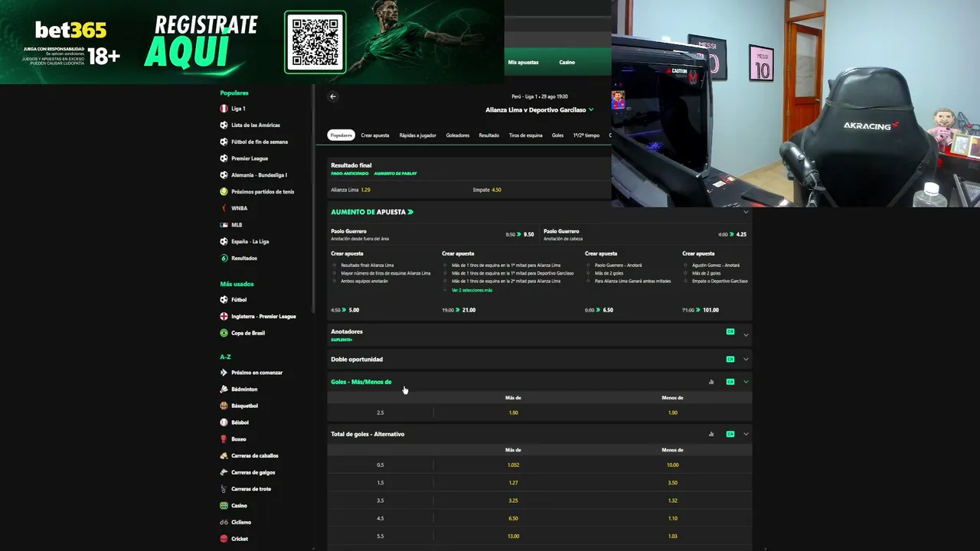Open the Goleadores tab
This screenshot has height=551, width=980.
tap(458, 135)
